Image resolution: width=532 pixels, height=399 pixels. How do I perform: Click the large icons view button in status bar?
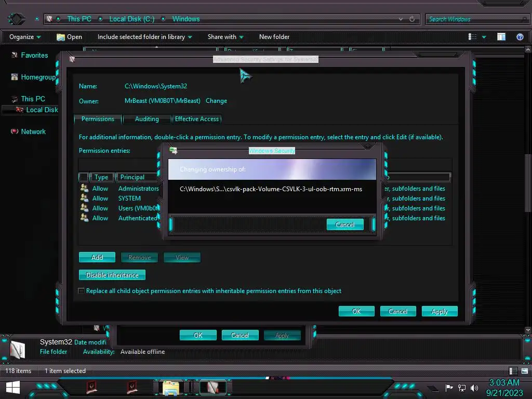click(525, 371)
